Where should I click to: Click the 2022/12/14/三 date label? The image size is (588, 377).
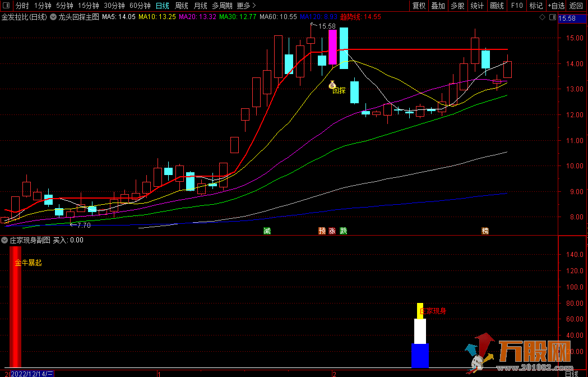tap(31, 374)
